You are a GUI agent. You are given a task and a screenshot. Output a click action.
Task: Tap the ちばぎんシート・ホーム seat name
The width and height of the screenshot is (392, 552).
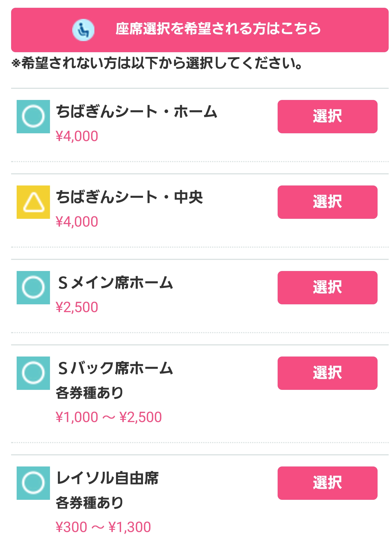pos(137,112)
